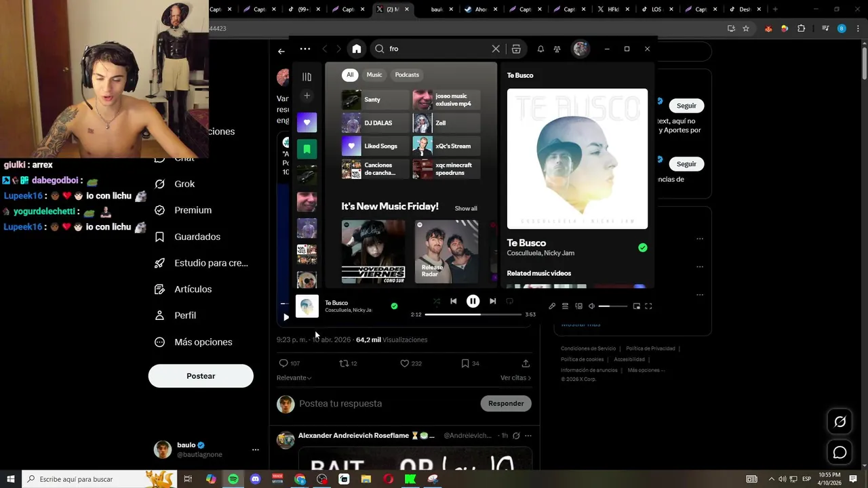The height and width of the screenshot is (488, 868).
Task: Click Coscullula, Nicky Jam artist link in player
Action: tap(348, 310)
